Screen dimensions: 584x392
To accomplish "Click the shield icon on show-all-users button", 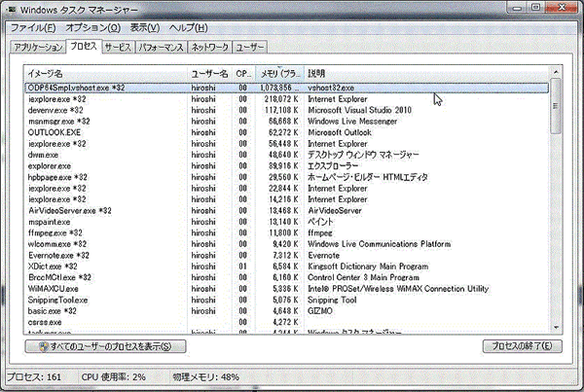I will point(44,346).
